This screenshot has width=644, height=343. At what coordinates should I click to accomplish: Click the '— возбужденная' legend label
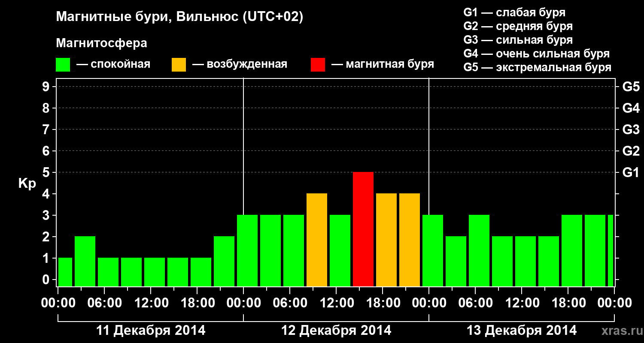pyautogui.click(x=240, y=64)
